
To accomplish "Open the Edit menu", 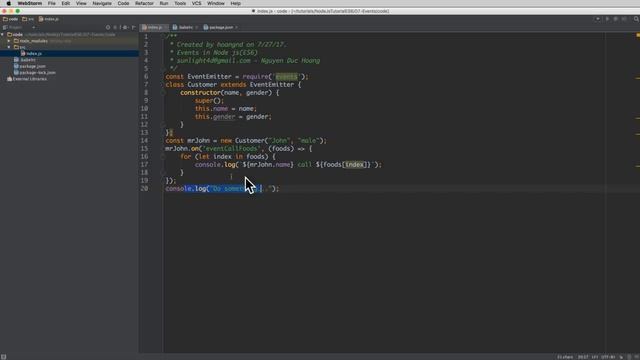I will [x=66, y=3].
